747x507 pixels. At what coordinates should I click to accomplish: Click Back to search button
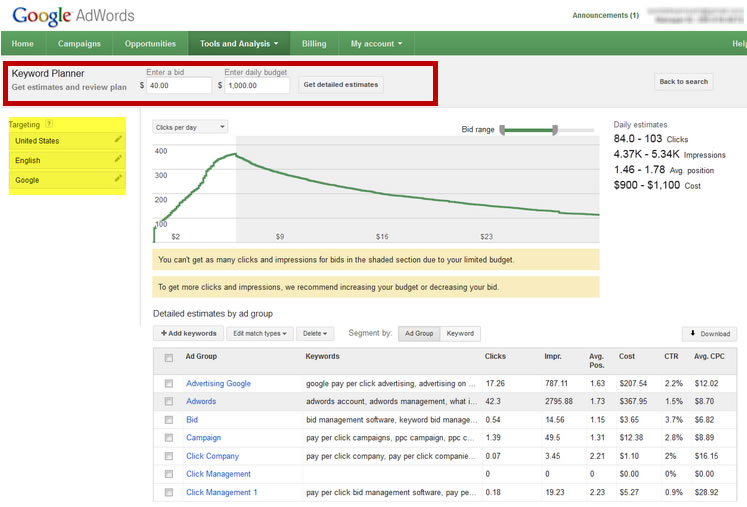(x=684, y=81)
